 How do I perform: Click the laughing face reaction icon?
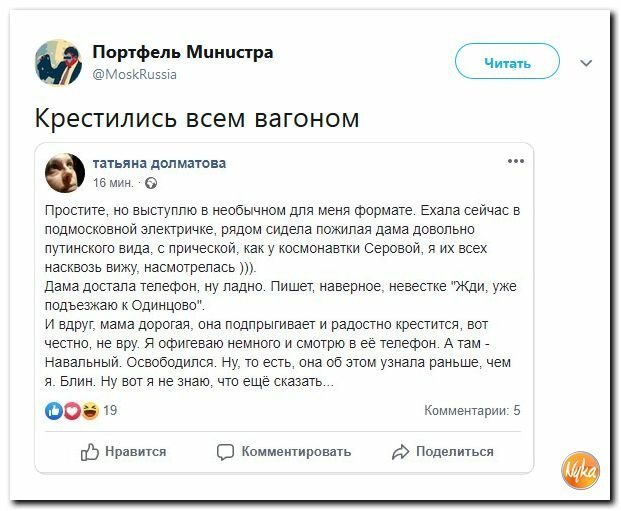pyautogui.click(x=90, y=411)
